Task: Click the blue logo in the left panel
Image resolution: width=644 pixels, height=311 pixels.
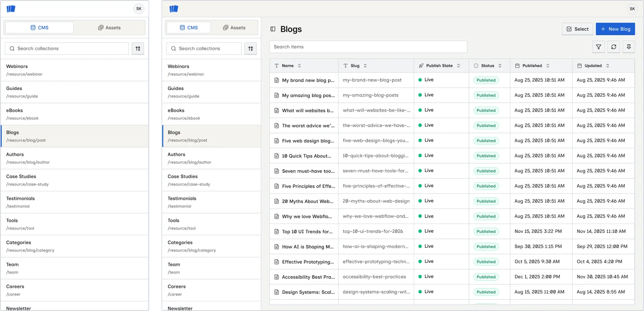Action: (11, 8)
